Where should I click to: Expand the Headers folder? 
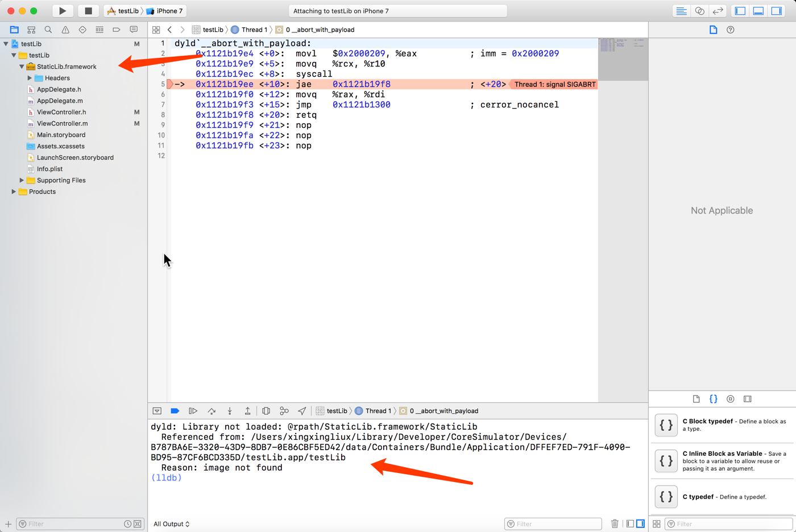click(x=30, y=78)
